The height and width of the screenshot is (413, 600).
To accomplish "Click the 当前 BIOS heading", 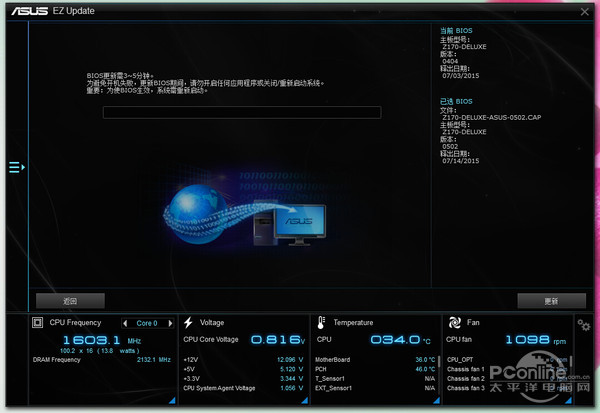I will pos(456,31).
